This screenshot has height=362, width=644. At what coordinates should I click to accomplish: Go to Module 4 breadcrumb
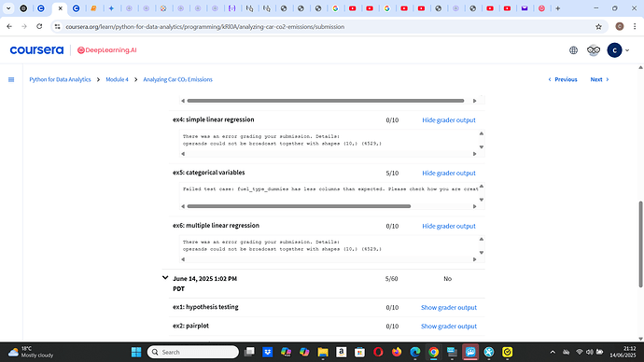pos(117,79)
